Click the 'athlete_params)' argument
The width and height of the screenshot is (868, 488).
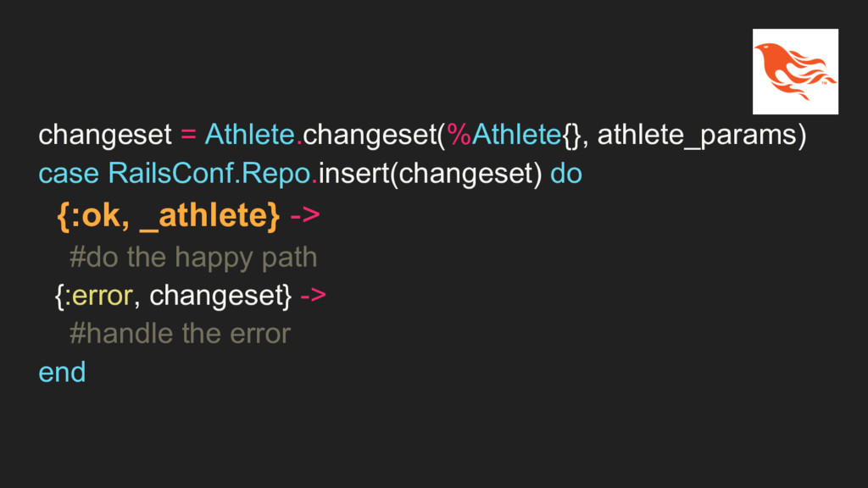pyautogui.click(x=702, y=136)
